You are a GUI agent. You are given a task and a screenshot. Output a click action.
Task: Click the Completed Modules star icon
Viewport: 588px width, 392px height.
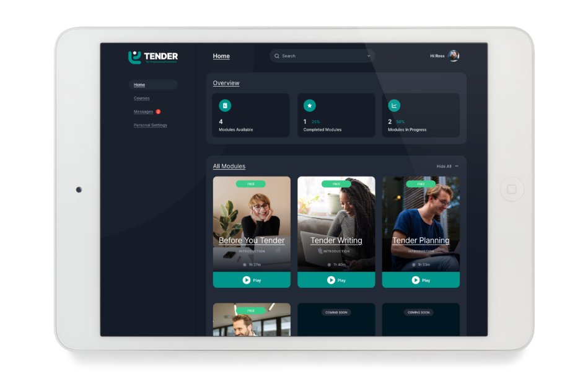click(309, 105)
